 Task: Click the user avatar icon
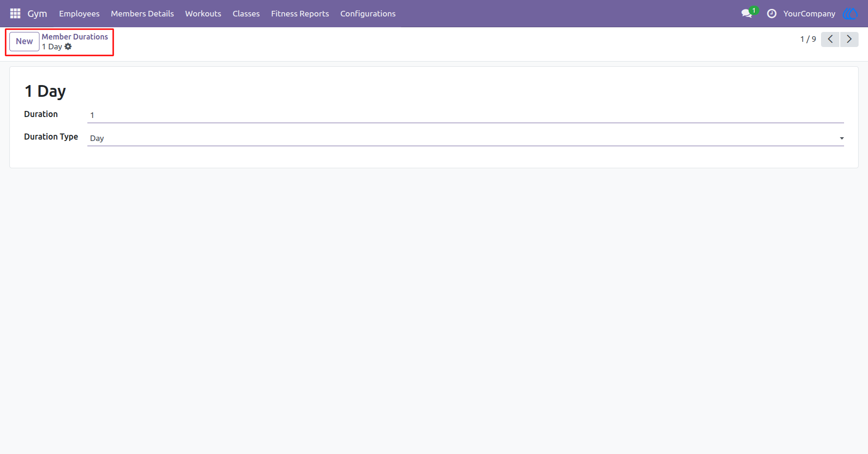850,14
